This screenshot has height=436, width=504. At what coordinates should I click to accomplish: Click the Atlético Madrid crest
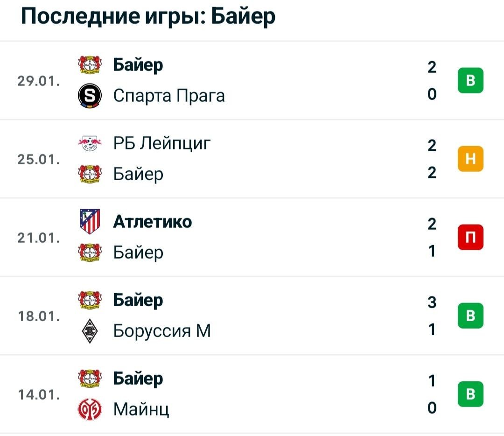coord(90,222)
